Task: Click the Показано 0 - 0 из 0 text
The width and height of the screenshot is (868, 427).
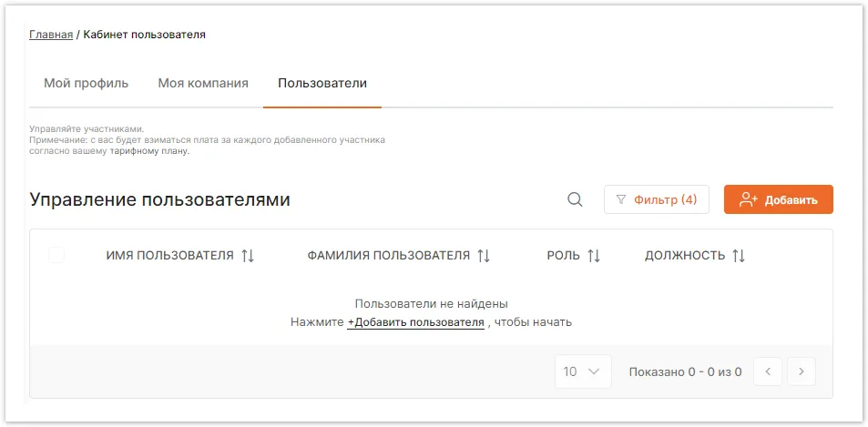Action: (685, 371)
